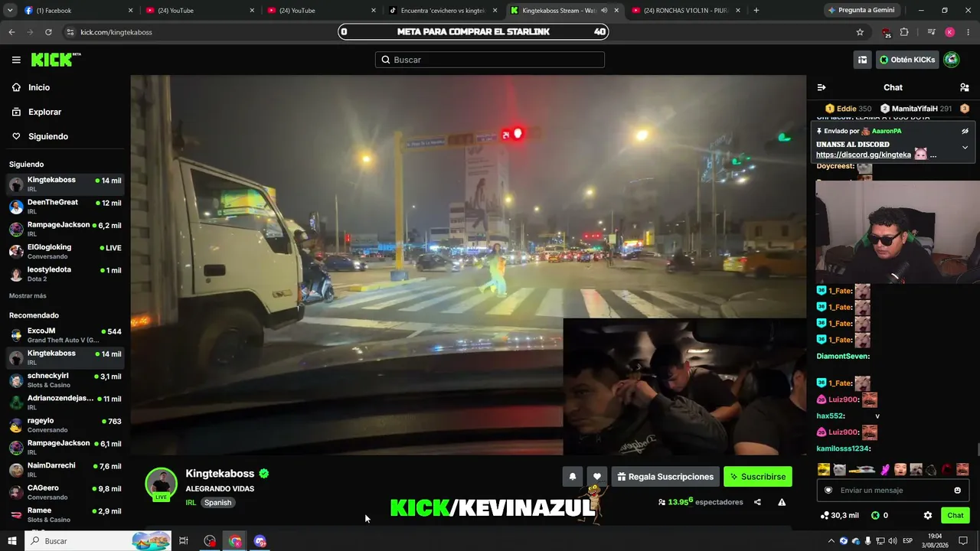
Task: Share the stream with the share icon
Action: click(x=757, y=502)
